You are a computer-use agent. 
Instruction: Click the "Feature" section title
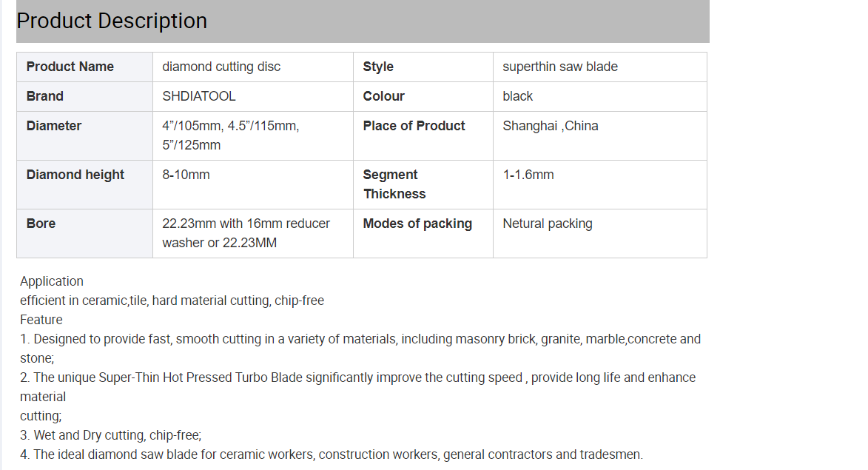(x=41, y=320)
